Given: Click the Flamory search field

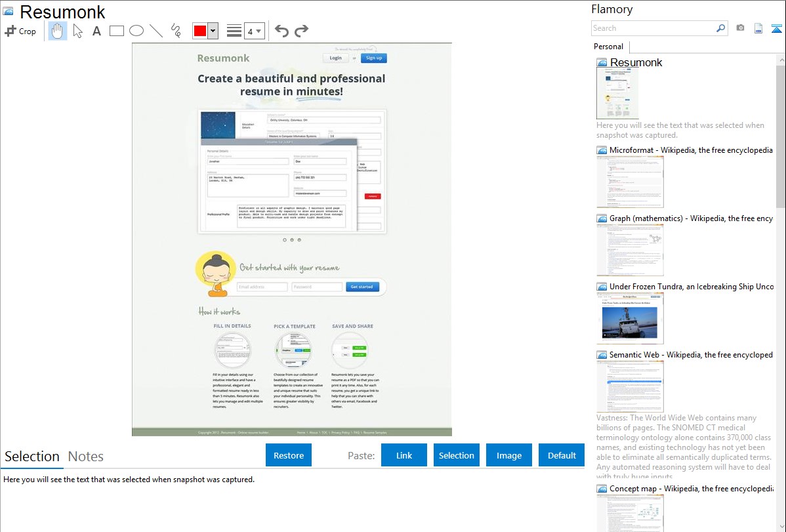Looking at the screenshot, I should pos(653,28).
